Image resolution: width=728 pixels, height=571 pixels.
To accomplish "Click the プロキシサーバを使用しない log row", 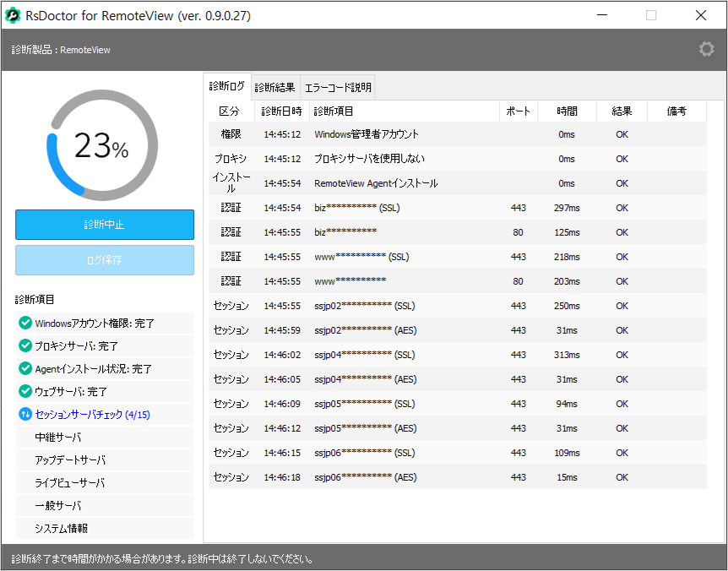I will coord(457,159).
